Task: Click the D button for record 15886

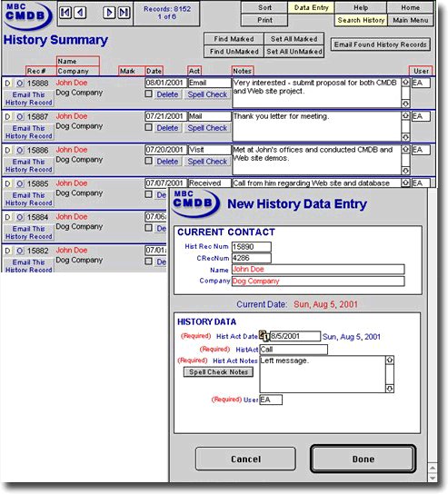Action: [7, 150]
